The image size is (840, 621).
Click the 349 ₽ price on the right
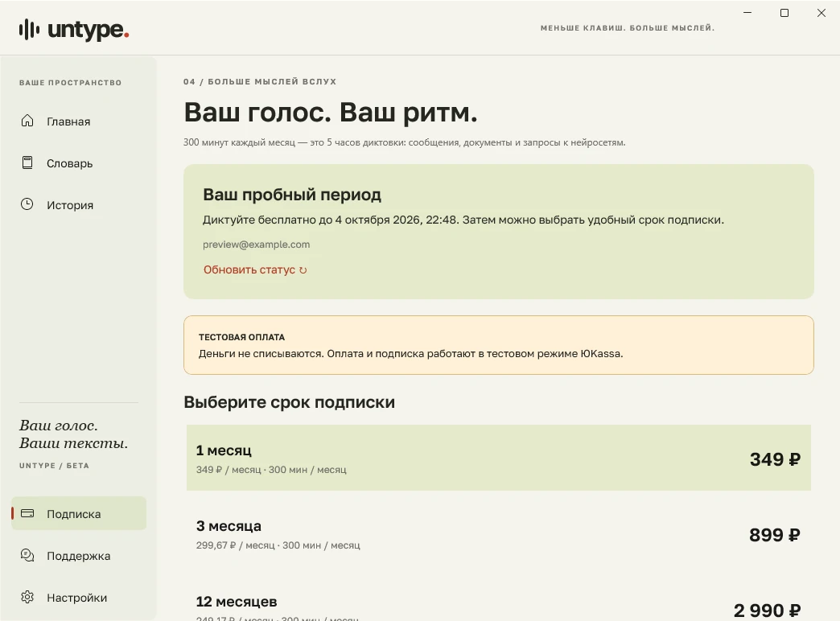[x=775, y=459]
